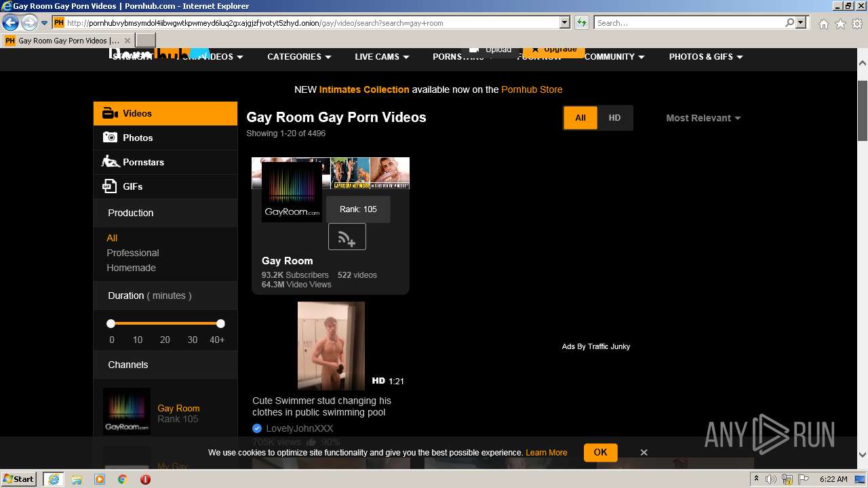Switch to the Pornstars sidebar tab
The width and height of the screenshot is (868, 488).
165,162
